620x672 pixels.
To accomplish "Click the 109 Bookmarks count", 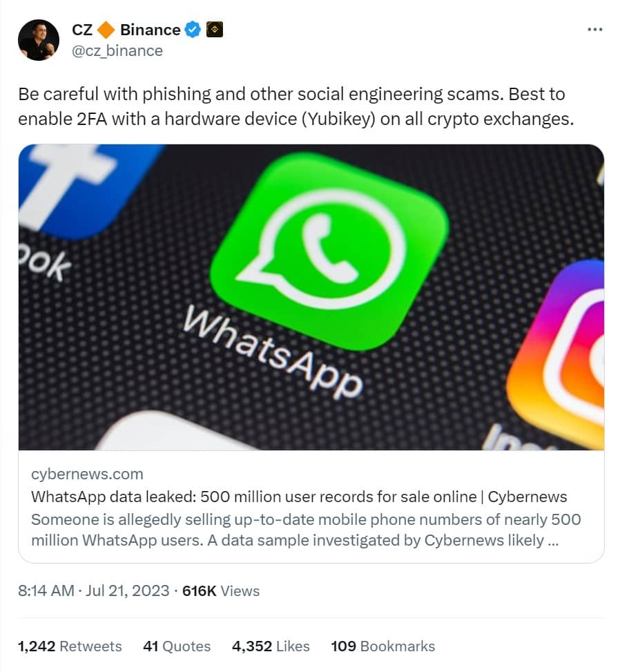I will click(x=382, y=646).
